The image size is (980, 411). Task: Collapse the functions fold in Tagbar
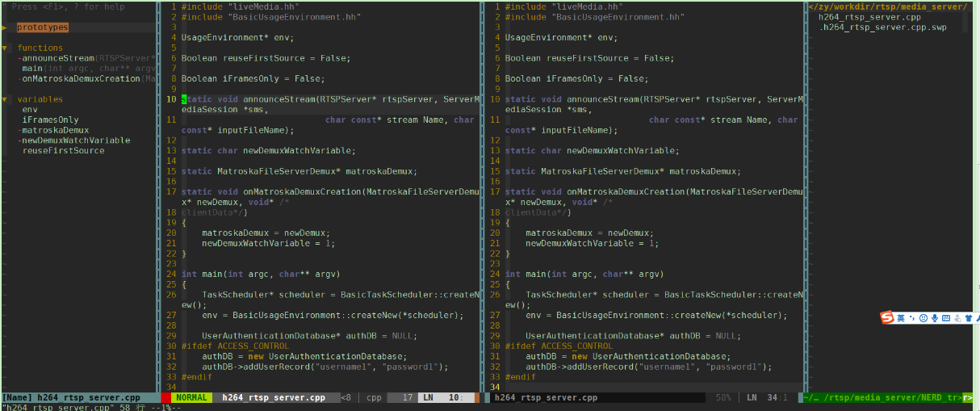click(5, 48)
